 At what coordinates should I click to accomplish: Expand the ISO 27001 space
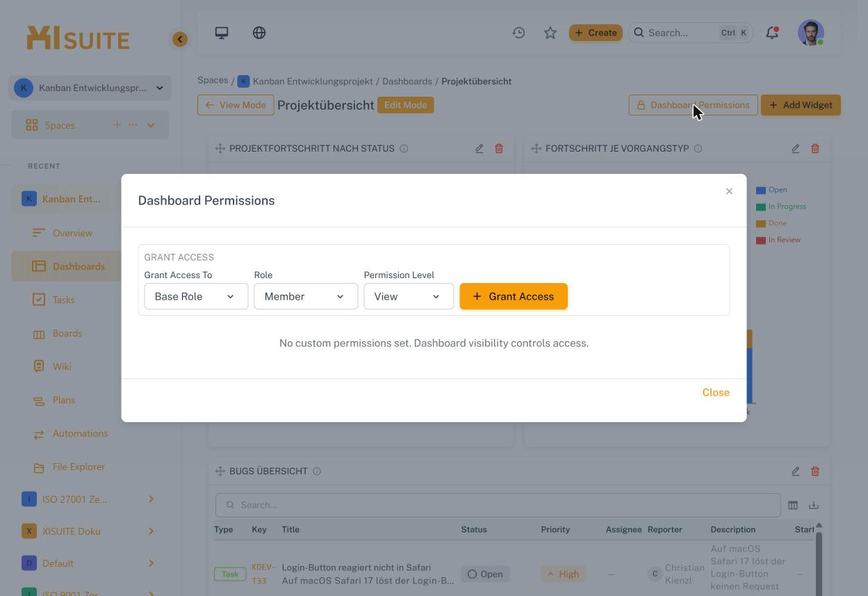[x=151, y=499]
